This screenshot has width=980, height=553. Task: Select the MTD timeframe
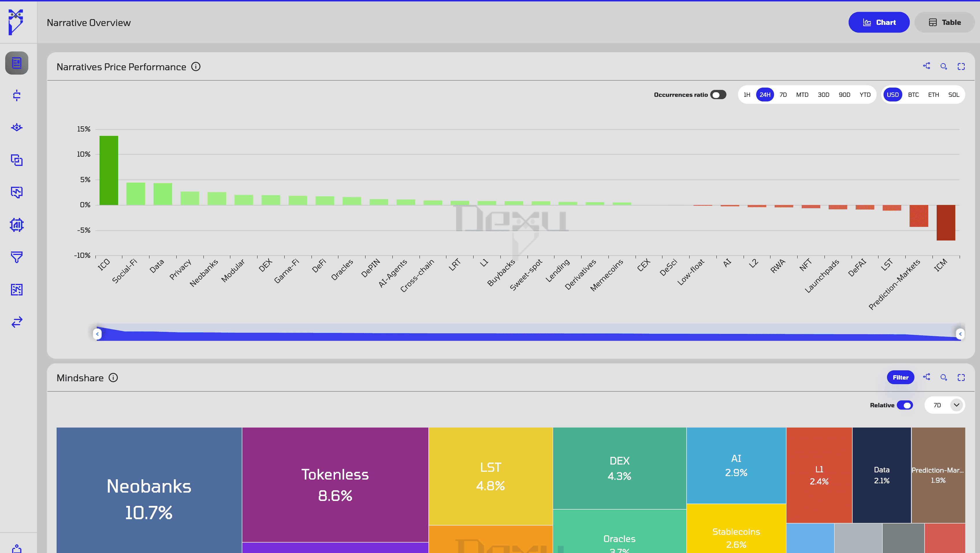(x=802, y=95)
